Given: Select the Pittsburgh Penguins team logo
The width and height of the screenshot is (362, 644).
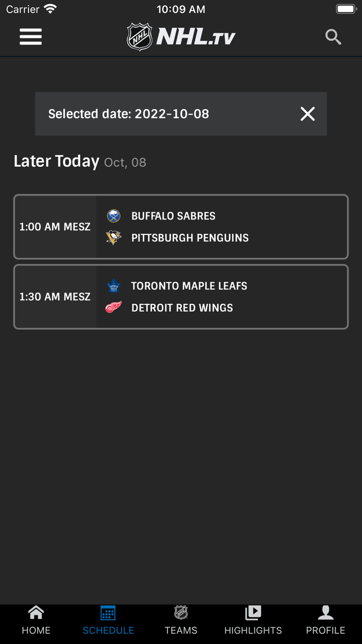Looking at the screenshot, I should tap(113, 238).
